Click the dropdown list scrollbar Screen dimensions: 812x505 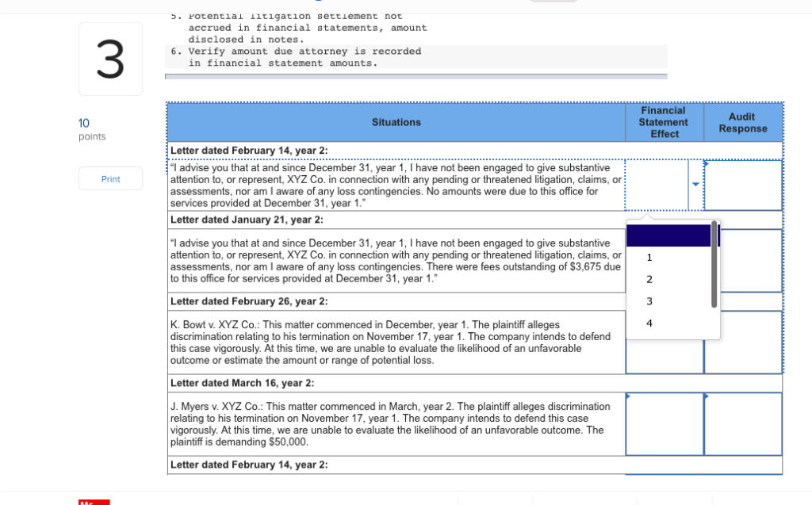point(714,262)
